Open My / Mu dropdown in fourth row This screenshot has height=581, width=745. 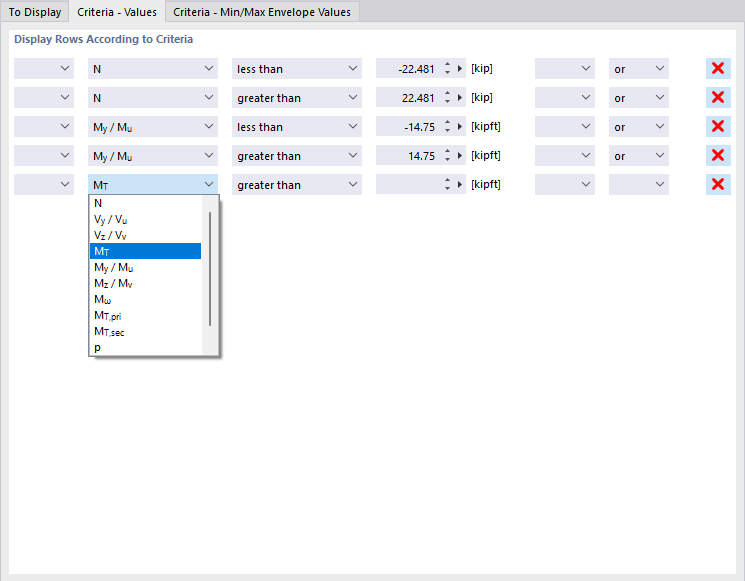tap(153, 155)
